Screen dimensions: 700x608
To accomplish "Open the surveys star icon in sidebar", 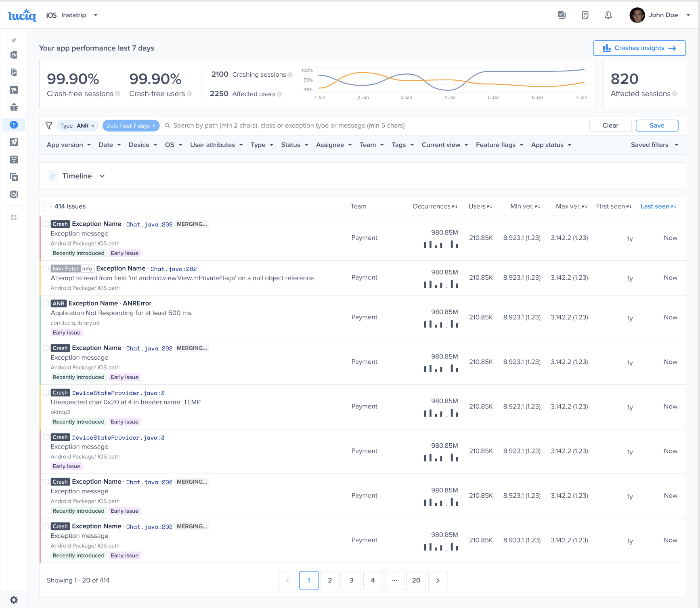I will [x=14, y=177].
